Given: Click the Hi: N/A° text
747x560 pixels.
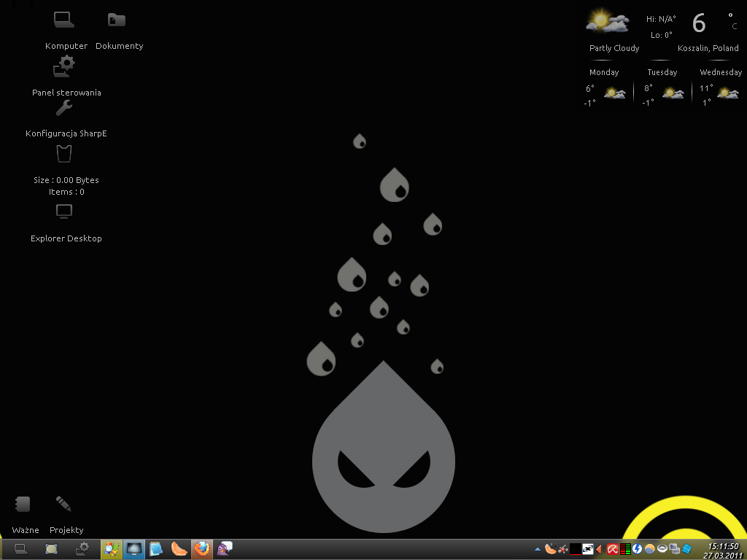Looking at the screenshot, I should click(661, 19).
